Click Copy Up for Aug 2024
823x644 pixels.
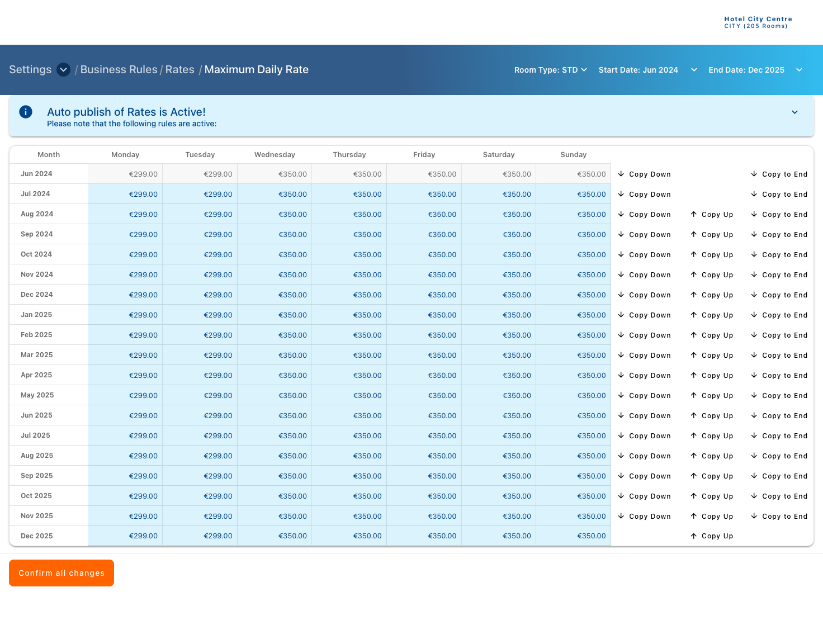coord(712,215)
